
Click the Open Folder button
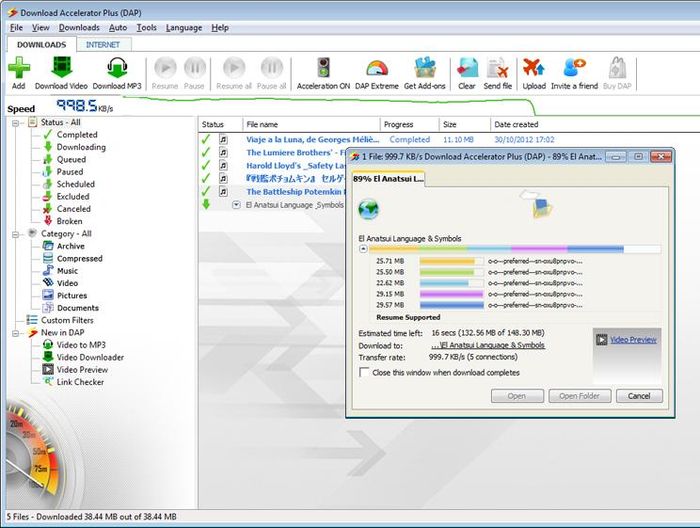point(579,396)
